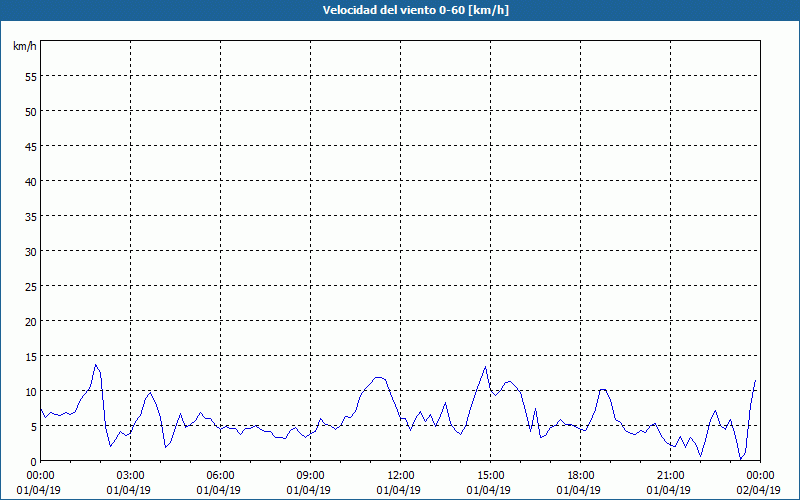The width and height of the screenshot is (800, 500).
Task: Click the 21:00 time axis label
Action: click(x=670, y=476)
